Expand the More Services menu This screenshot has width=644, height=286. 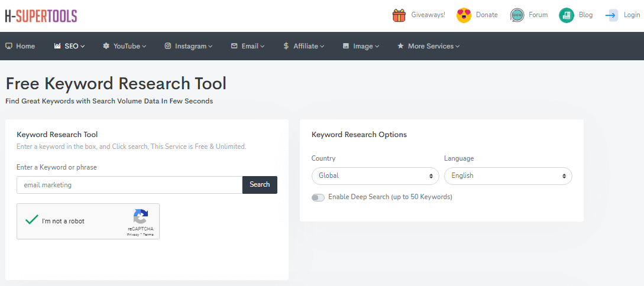coord(428,46)
